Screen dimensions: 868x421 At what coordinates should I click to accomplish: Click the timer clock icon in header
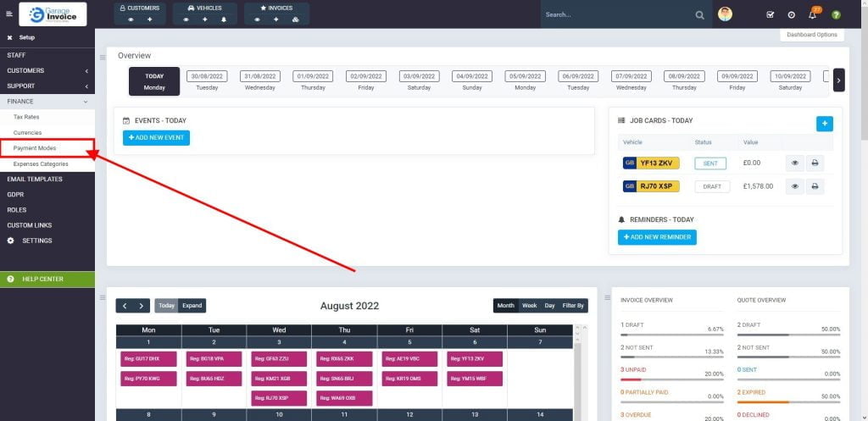791,15
